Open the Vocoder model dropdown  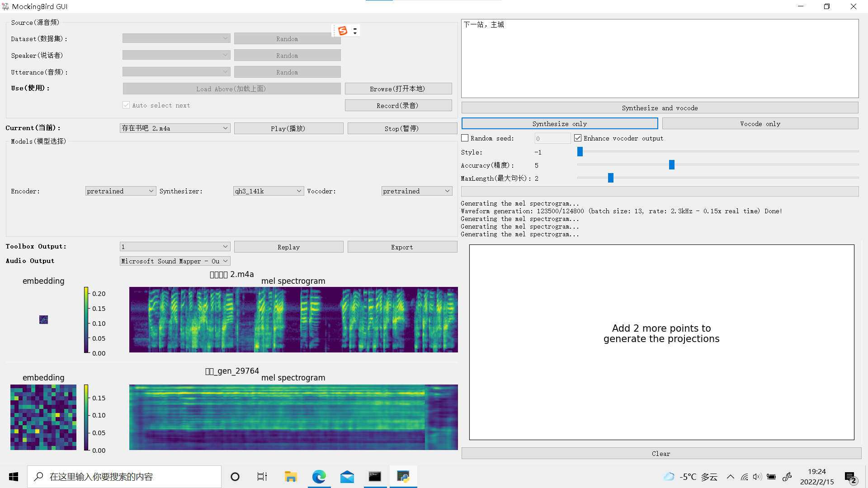pyautogui.click(x=417, y=191)
